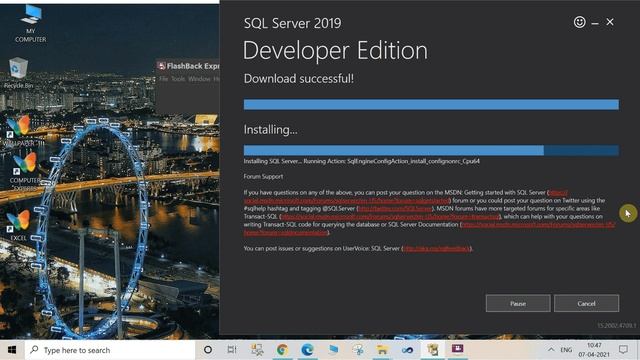Open the Transact-SQL forum link
Image resolution: width=640 pixels, height=360 pixels.
(x=391, y=217)
